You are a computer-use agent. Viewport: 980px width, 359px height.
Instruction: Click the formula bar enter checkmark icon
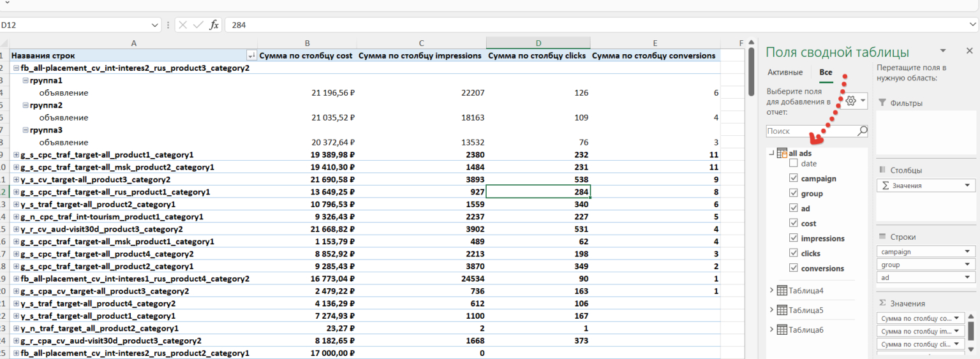[x=198, y=25]
